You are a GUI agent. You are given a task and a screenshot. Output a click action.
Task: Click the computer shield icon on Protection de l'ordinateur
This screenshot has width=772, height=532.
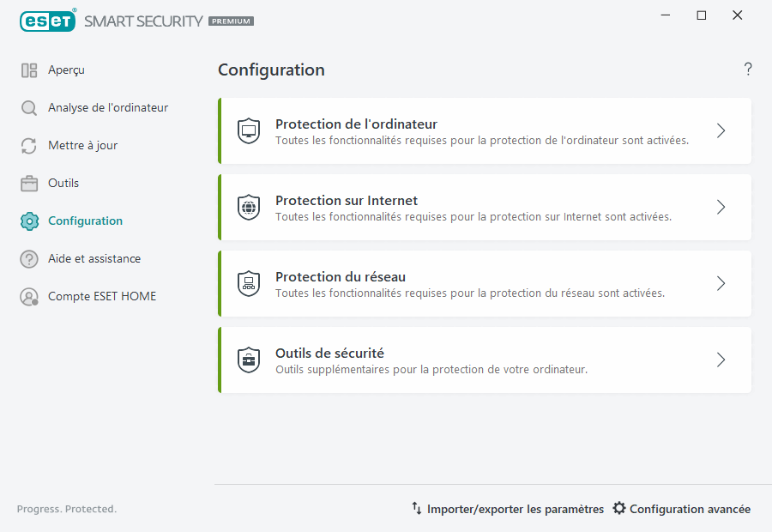coord(249,130)
